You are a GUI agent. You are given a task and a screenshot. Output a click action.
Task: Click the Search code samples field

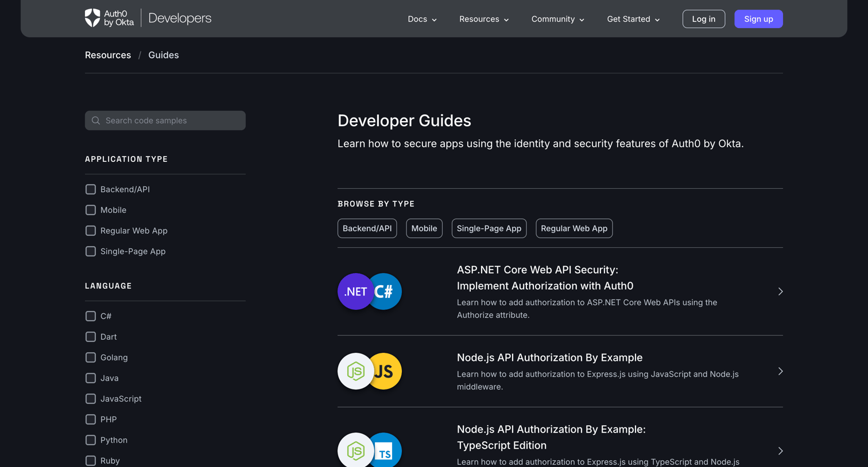[165, 120]
